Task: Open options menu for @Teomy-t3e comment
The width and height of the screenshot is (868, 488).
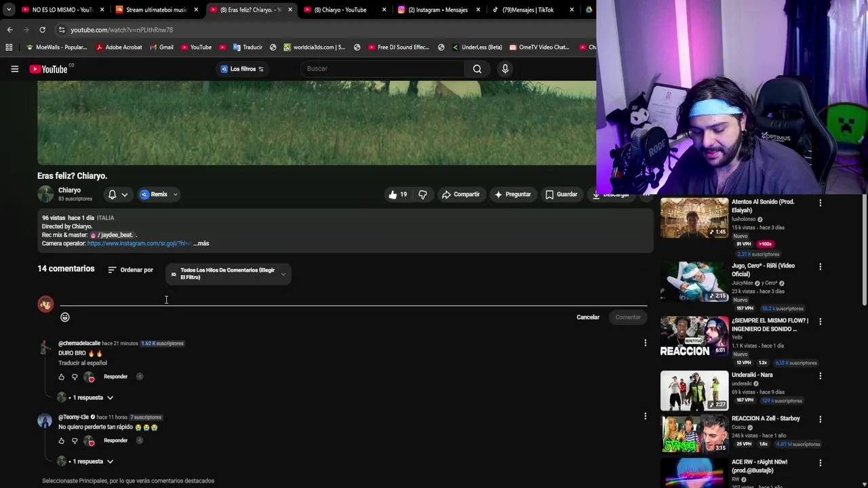Action: (x=645, y=417)
